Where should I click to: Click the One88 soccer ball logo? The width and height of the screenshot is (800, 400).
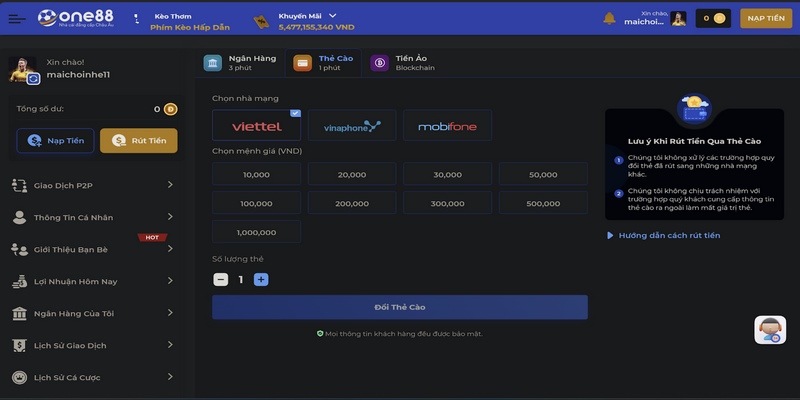[47, 18]
